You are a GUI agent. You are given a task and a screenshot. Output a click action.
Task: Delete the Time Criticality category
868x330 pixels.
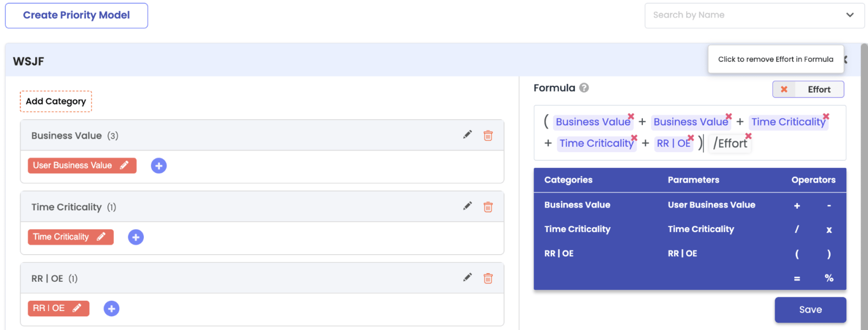point(488,207)
